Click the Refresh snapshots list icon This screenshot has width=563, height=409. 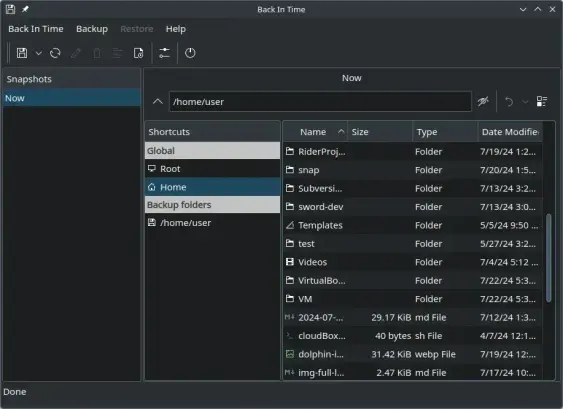(x=55, y=53)
